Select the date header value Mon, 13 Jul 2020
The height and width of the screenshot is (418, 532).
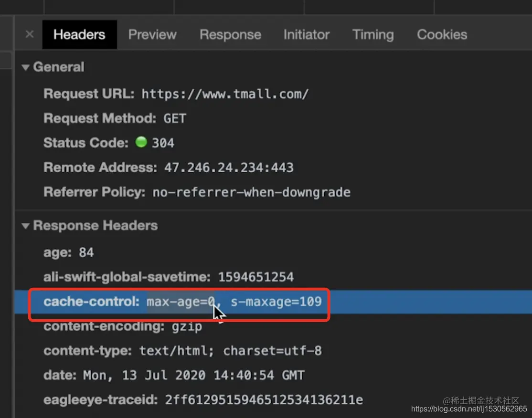point(194,375)
